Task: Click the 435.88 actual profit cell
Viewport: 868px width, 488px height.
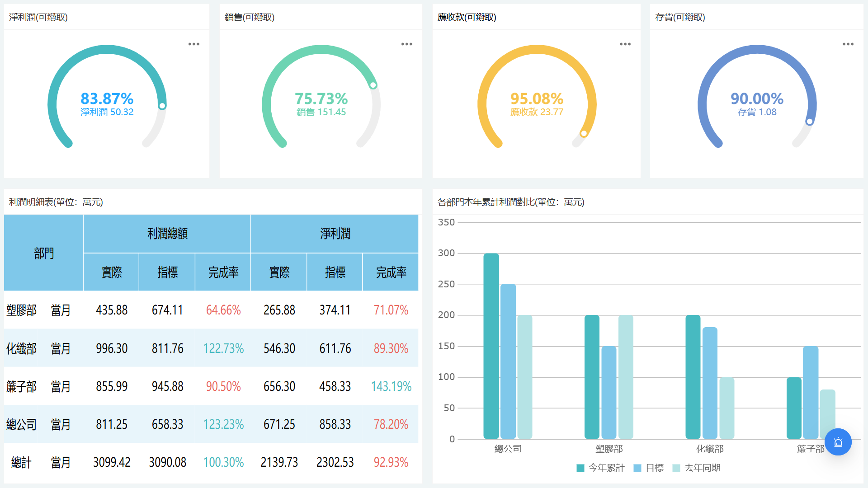Action: click(112, 310)
